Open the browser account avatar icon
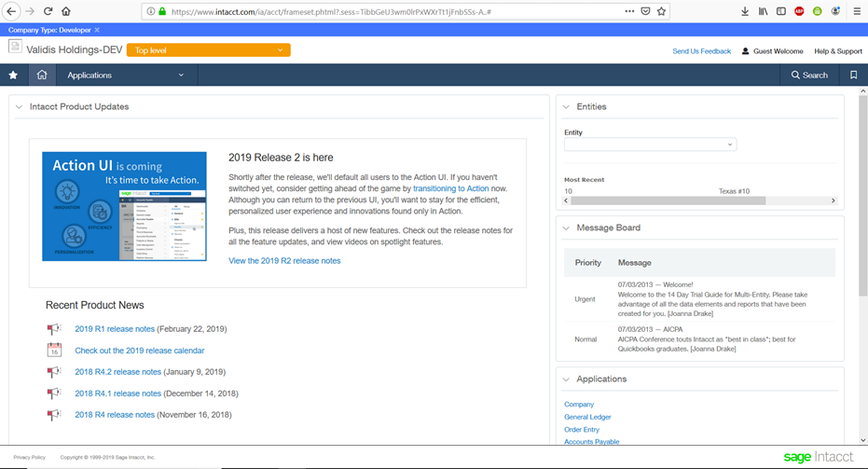868x469 pixels. click(835, 11)
